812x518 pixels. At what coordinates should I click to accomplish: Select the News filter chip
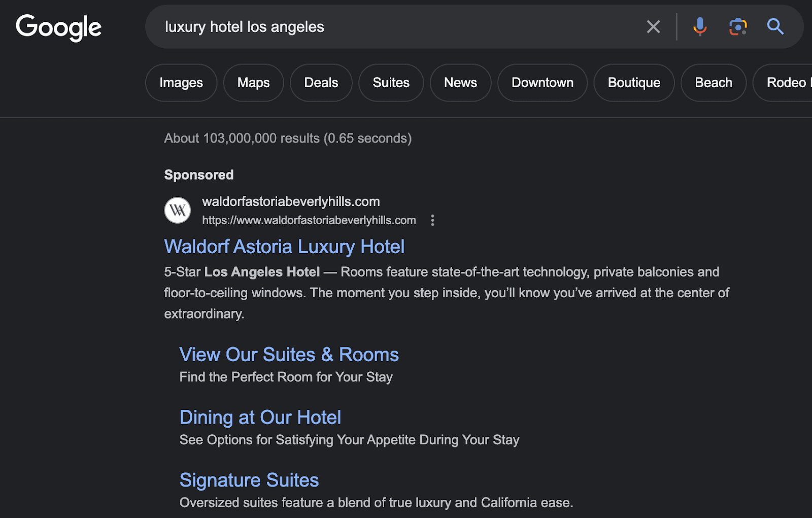(460, 82)
